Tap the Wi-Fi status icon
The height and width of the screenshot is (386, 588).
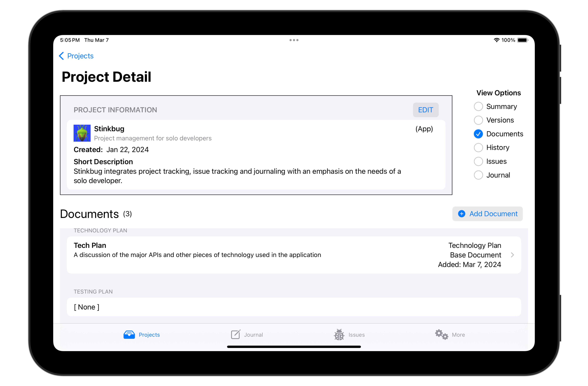[x=496, y=40]
